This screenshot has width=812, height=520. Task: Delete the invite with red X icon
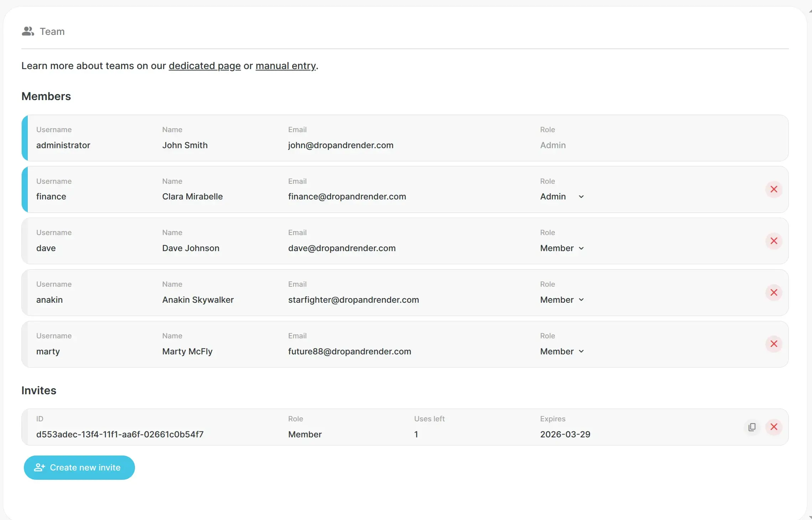coord(773,427)
